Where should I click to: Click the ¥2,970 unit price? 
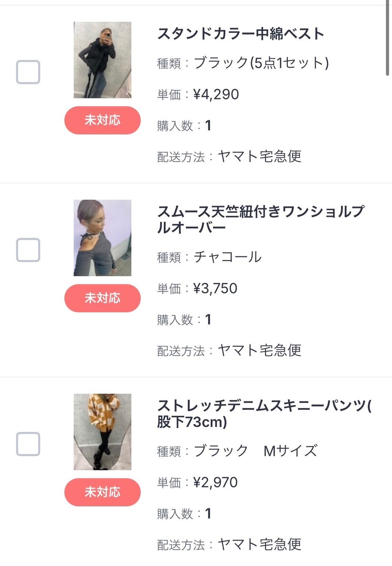[215, 483]
